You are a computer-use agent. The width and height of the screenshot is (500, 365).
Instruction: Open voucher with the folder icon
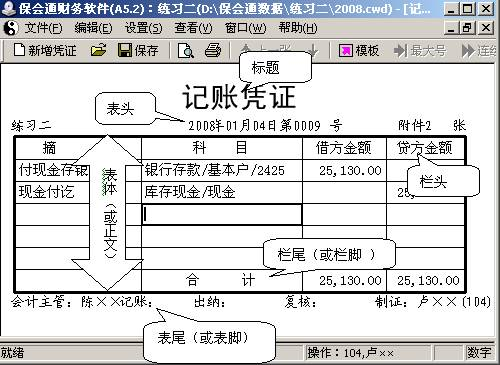coord(98,51)
